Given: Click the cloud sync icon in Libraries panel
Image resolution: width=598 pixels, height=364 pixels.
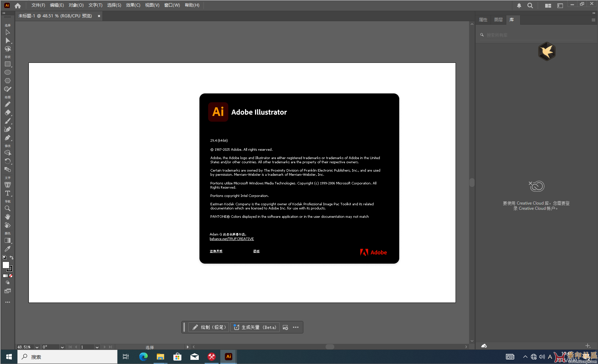Looking at the screenshot, I should (x=484, y=346).
